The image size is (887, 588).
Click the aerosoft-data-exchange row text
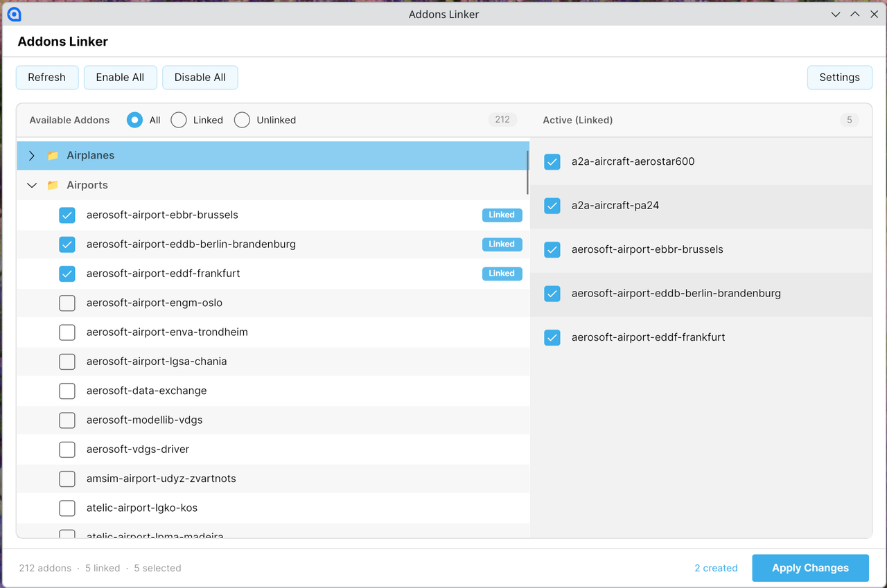point(147,391)
